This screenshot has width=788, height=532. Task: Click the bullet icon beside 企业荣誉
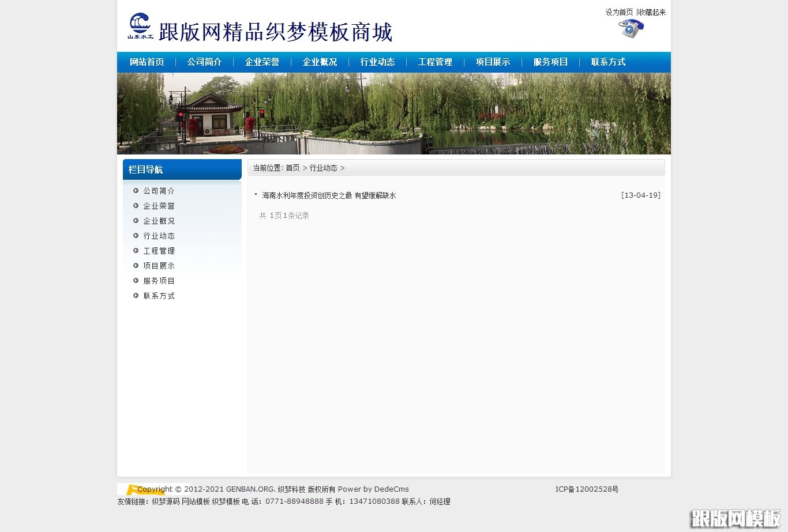click(136, 205)
